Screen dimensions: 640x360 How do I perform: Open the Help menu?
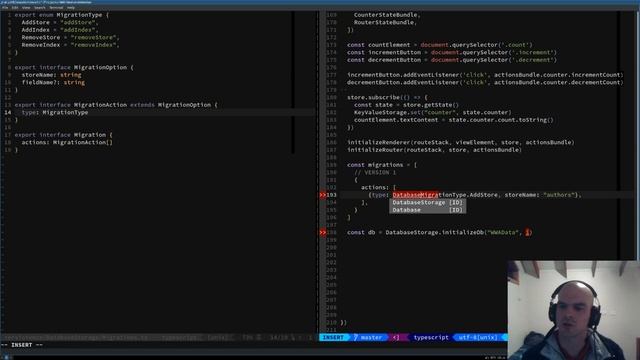point(71,7)
